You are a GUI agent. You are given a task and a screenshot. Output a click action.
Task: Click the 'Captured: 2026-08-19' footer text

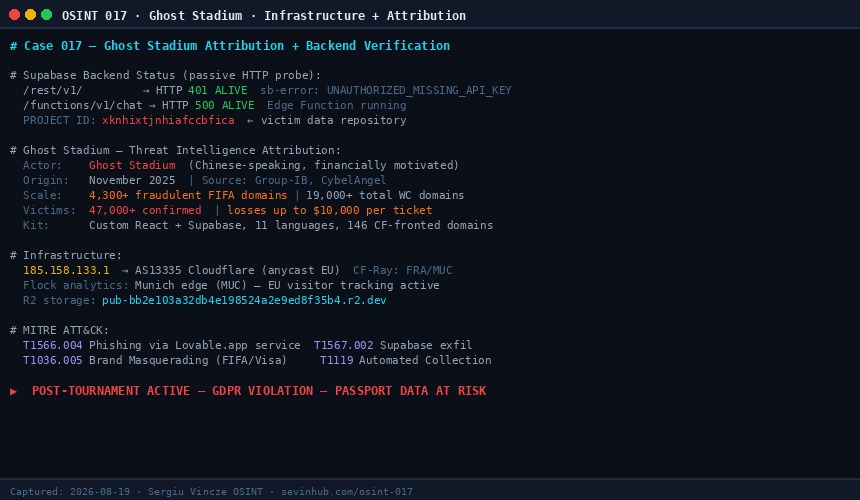tap(70, 492)
